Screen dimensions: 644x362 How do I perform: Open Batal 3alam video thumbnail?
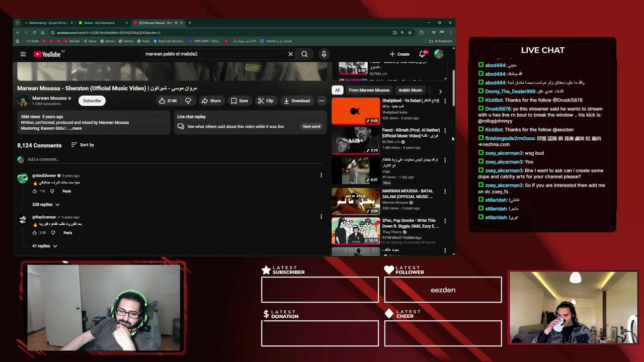pyautogui.click(x=356, y=201)
